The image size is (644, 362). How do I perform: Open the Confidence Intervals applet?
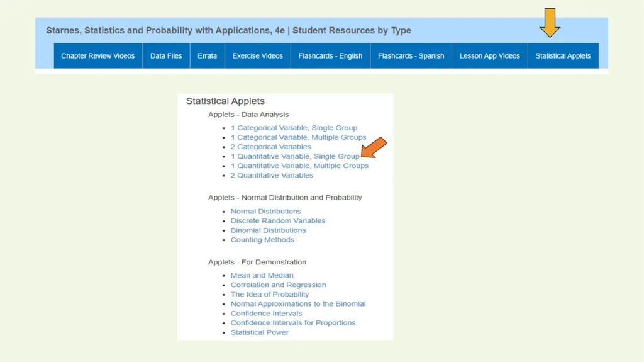tap(266, 314)
